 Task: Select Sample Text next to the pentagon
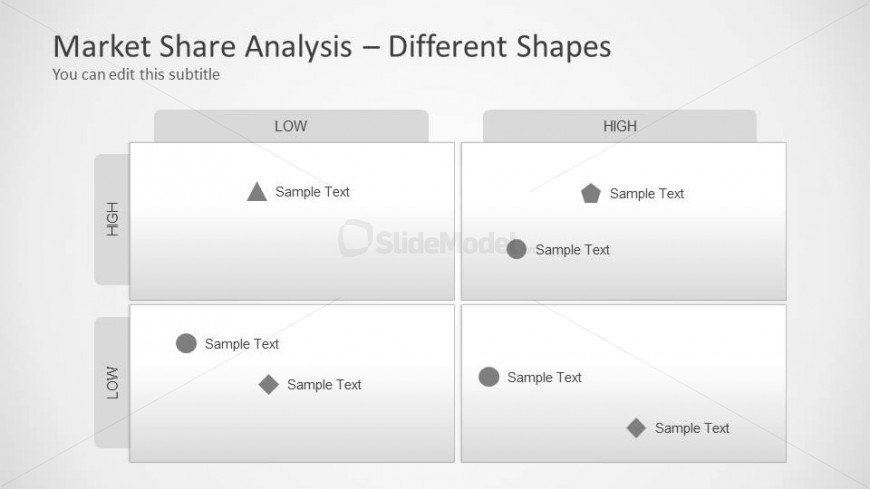click(647, 194)
